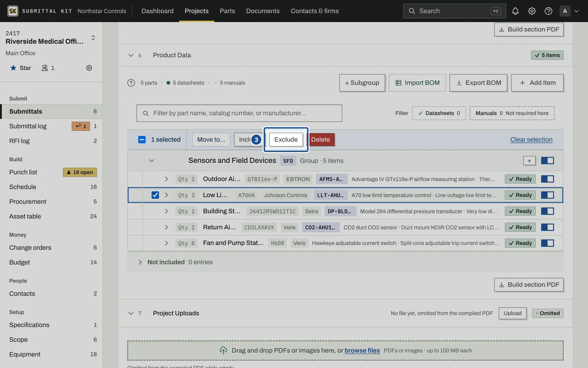Click Clear selection link
The width and height of the screenshot is (588, 368).
coord(531,139)
